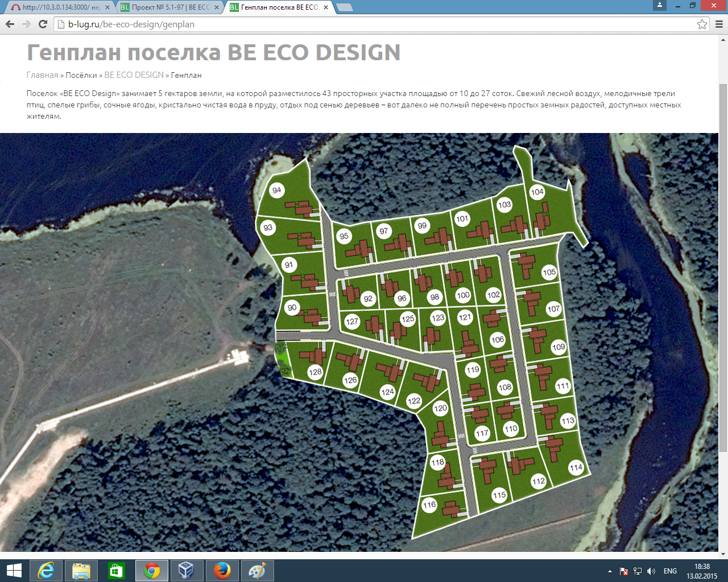Open Internet Explorer from the taskbar
Image resolution: width=728 pixels, height=582 pixels.
[x=46, y=570]
